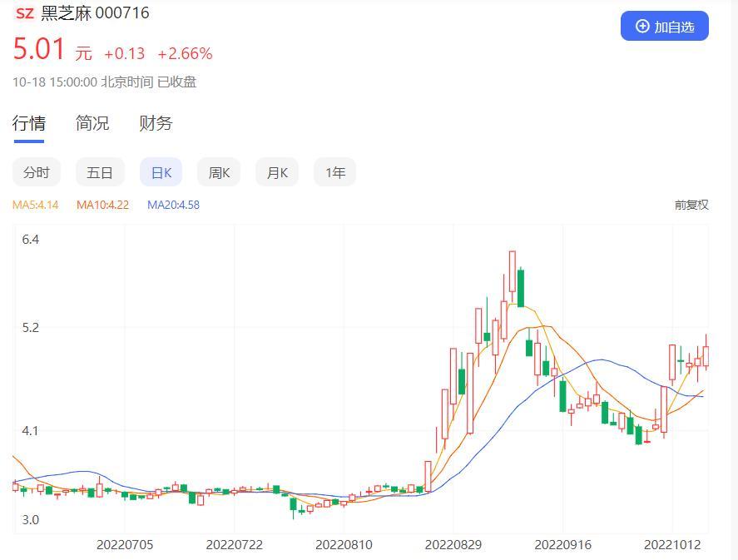Image resolution: width=738 pixels, height=560 pixels.
Task: Show the 1年 chart range
Action: (x=334, y=172)
